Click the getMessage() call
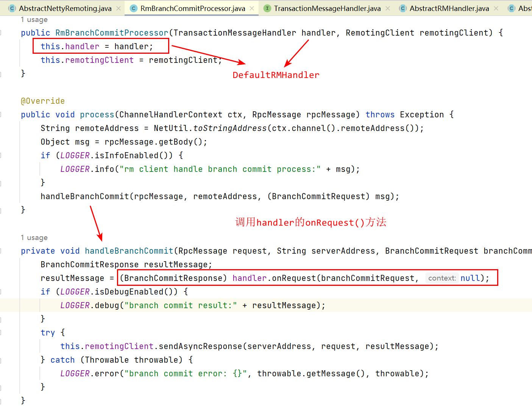 [336, 374]
